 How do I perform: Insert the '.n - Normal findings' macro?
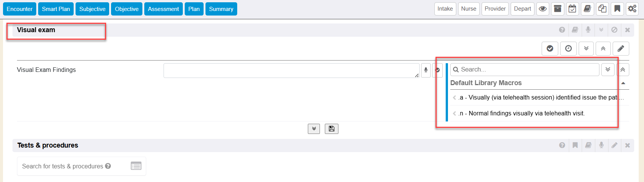[x=521, y=114]
